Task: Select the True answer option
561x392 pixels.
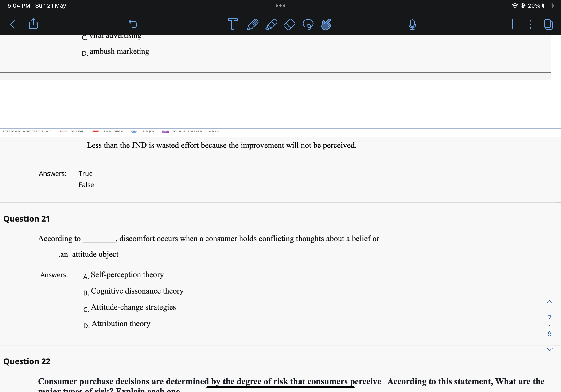Action: point(85,173)
